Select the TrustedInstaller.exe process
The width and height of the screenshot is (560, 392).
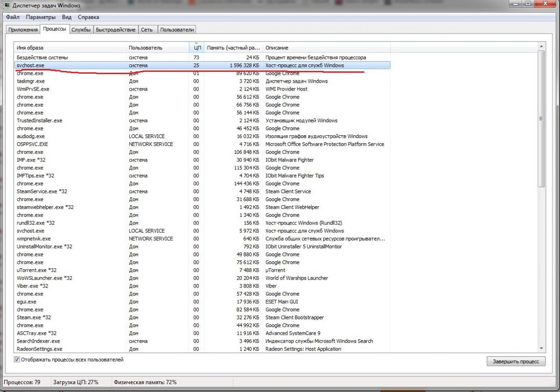[x=203, y=120]
